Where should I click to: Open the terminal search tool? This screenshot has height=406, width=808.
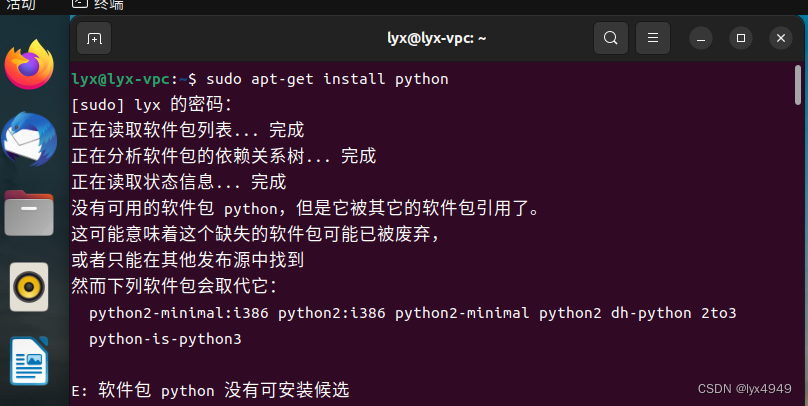point(611,38)
